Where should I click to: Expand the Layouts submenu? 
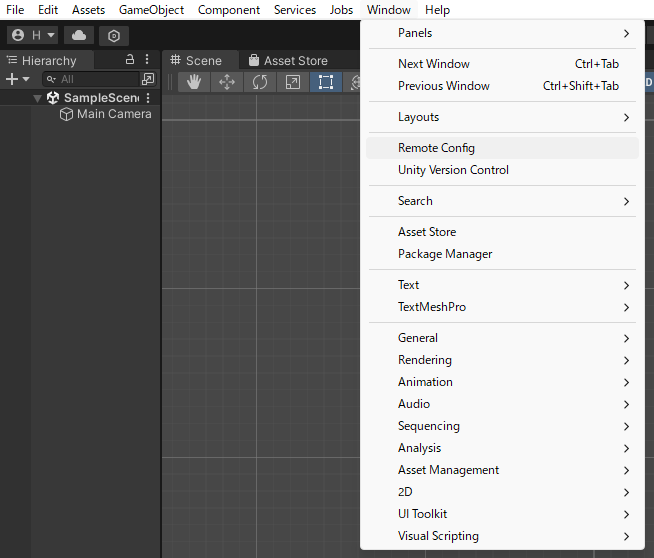pos(502,117)
